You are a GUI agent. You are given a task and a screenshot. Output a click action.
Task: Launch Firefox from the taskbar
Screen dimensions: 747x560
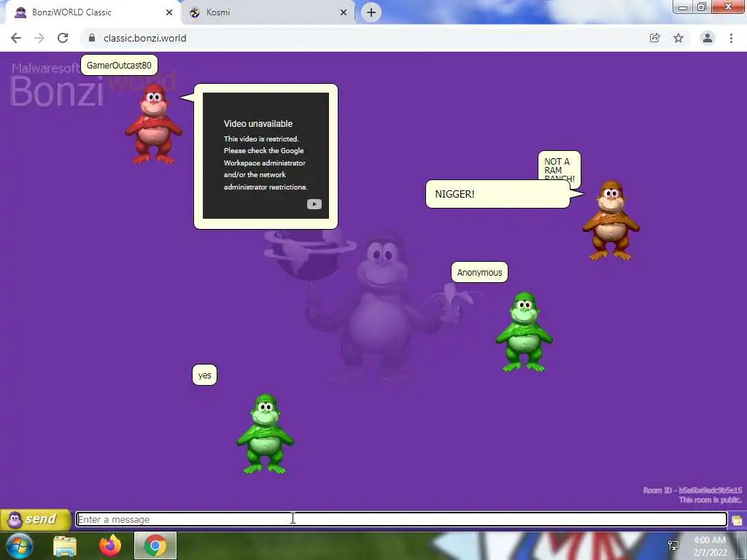(x=110, y=545)
